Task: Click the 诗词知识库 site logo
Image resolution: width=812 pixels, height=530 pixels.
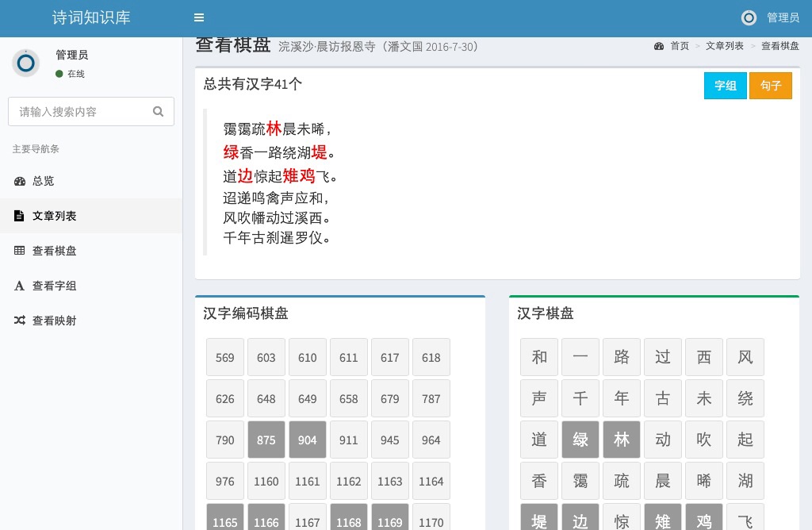Action: (x=91, y=17)
